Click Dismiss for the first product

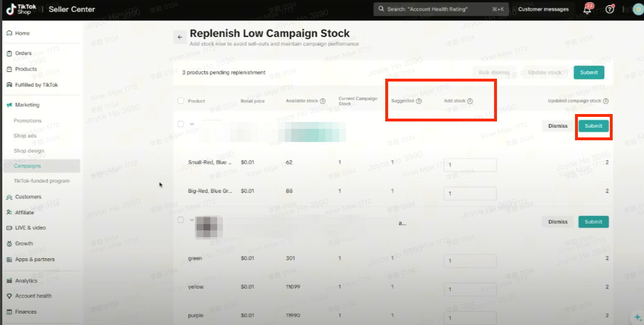[558, 126]
